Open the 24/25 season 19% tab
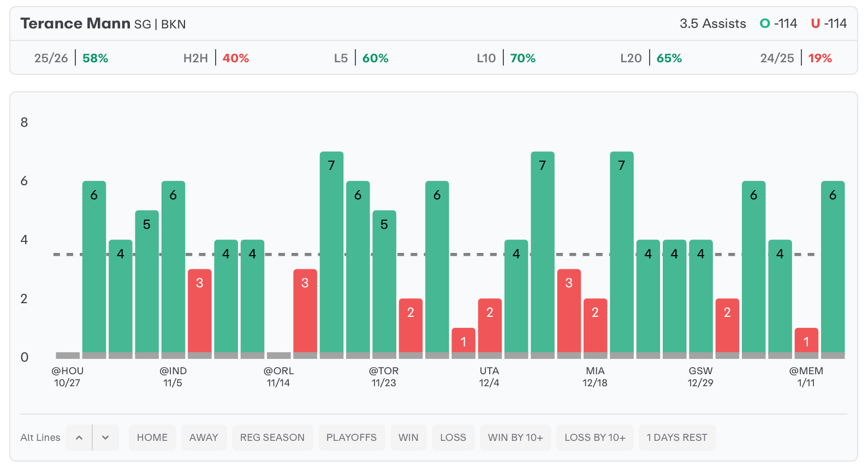Screen dimensions: 868x472 point(796,58)
